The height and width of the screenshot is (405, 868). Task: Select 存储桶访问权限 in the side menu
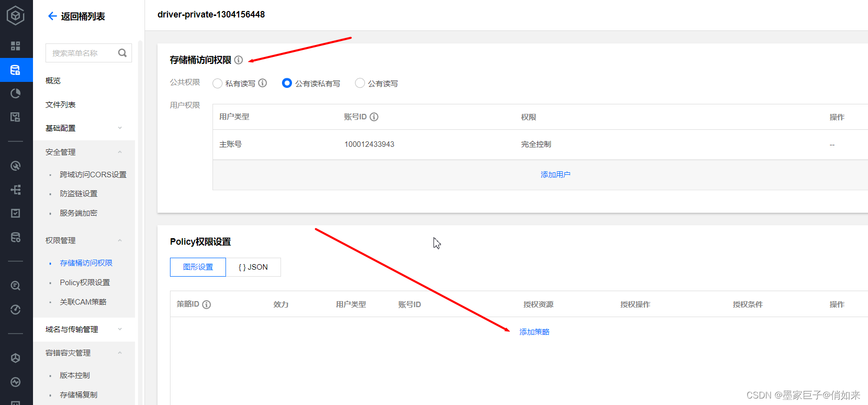click(86, 263)
